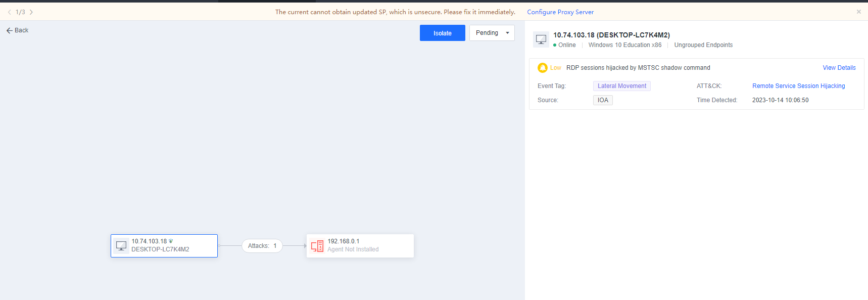The width and height of the screenshot is (868, 300).
Task: Click the RDP sessions hijacked event title
Action: (638, 68)
